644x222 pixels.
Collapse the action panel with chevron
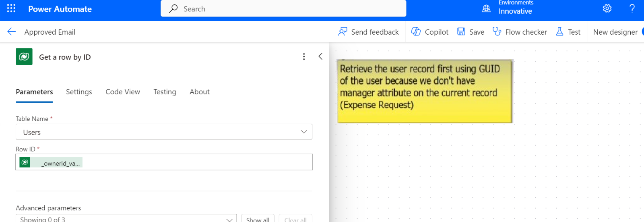click(x=320, y=56)
